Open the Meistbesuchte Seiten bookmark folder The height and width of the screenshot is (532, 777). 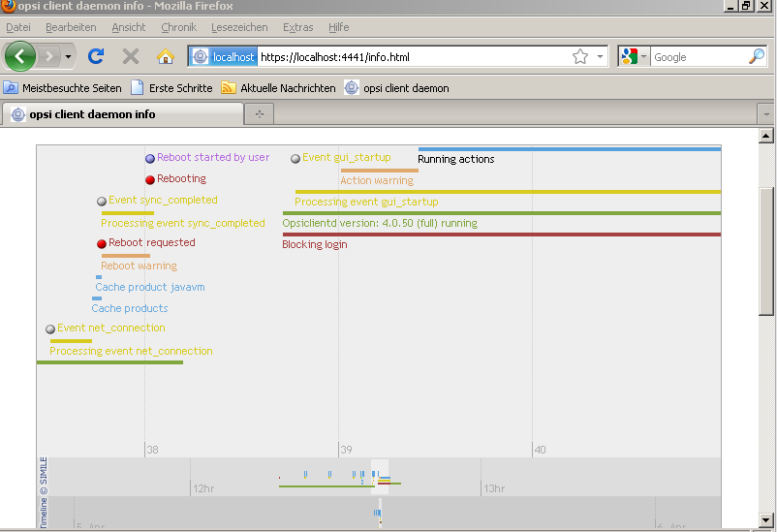62,88
